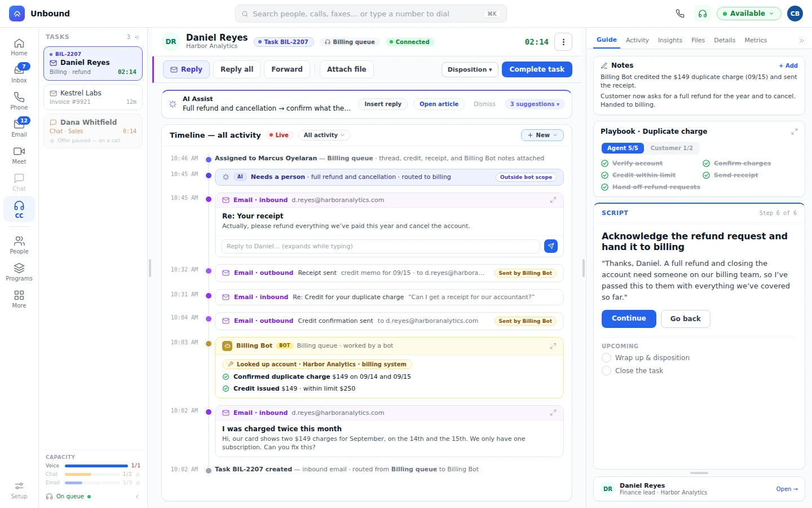Click the phone dialer icon in the top bar
Viewport: 812px width, 508px height.
680,14
